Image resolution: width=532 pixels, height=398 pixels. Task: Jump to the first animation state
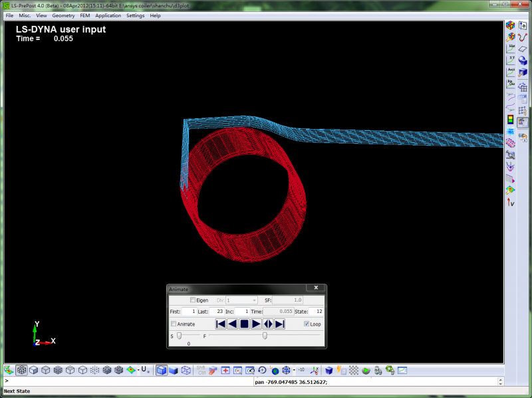coord(220,324)
